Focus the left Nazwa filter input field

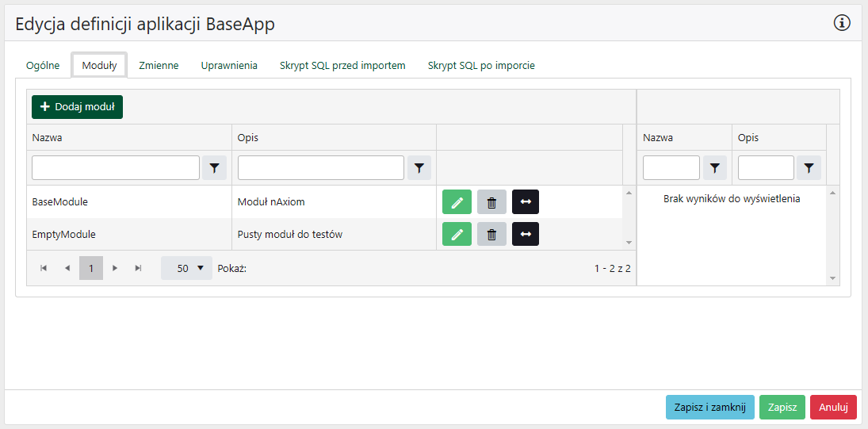[116, 168]
